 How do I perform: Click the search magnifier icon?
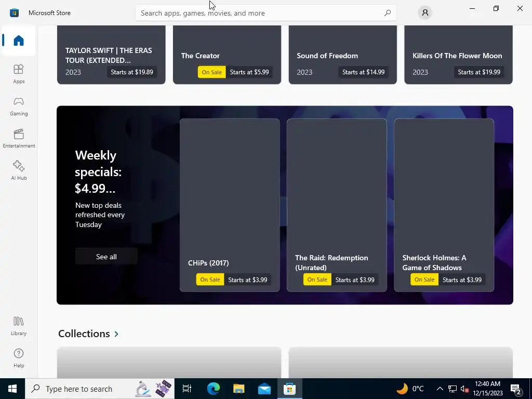388,13
